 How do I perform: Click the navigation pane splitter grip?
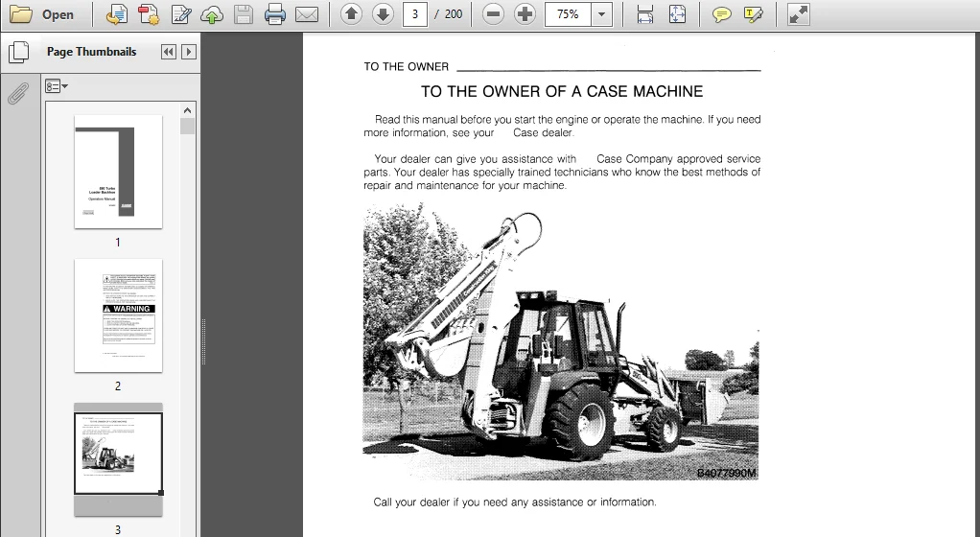pos(203,341)
